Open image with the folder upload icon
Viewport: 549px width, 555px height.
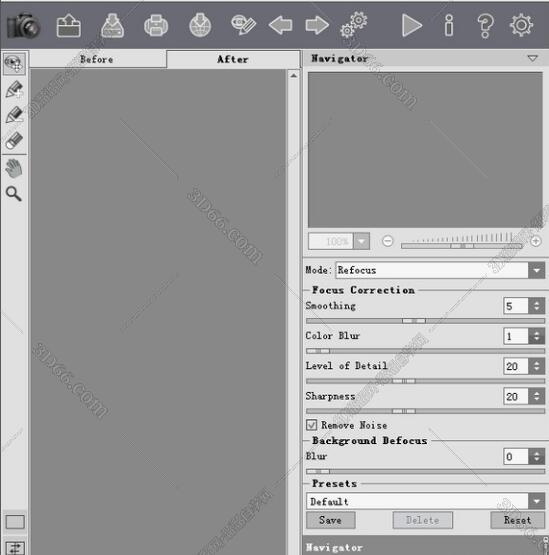pyautogui.click(x=69, y=25)
